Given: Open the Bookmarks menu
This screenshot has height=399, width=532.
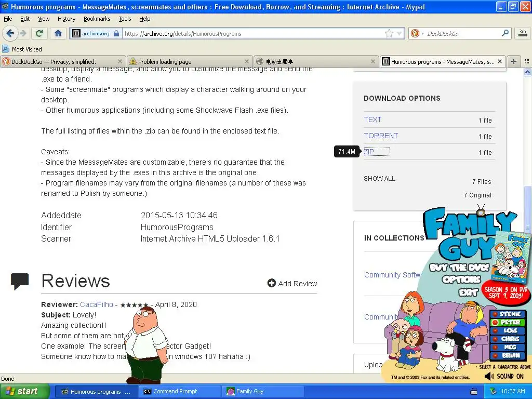Looking at the screenshot, I should pos(97,19).
